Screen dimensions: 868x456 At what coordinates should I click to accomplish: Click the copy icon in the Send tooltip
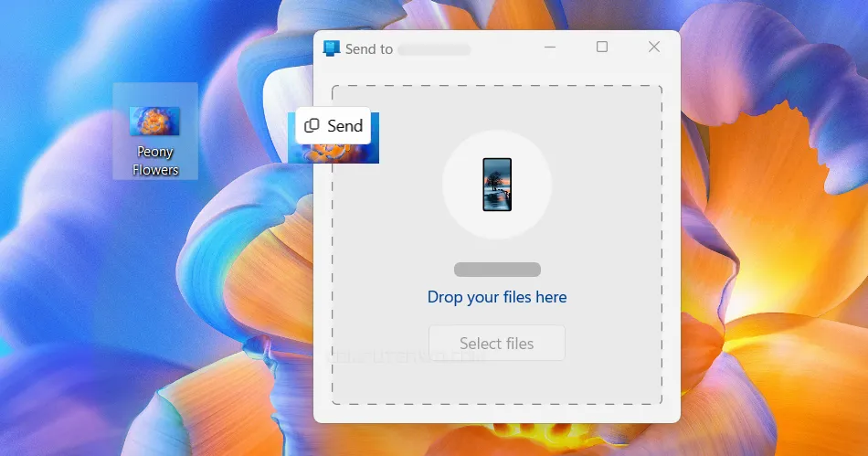(312, 125)
